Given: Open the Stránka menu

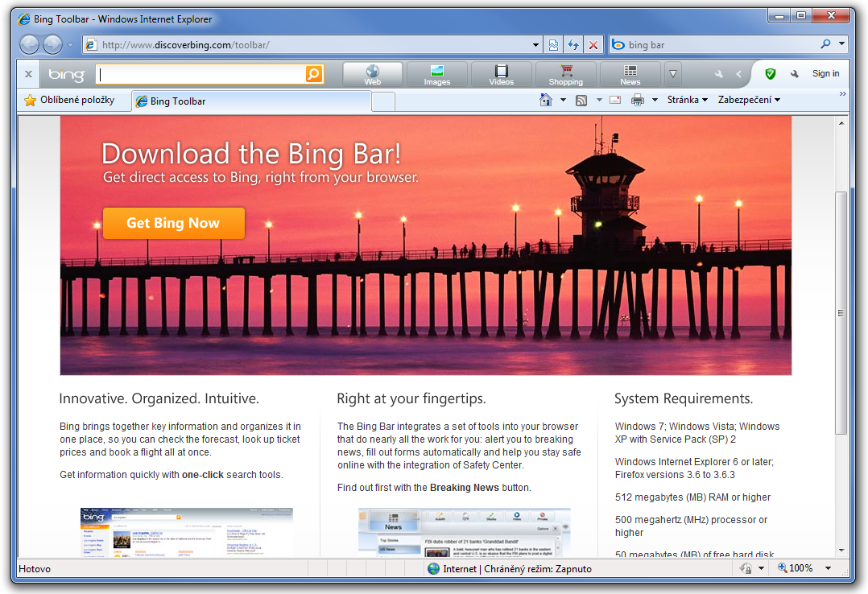Looking at the screenshot, I should click(x=687, y=100).
